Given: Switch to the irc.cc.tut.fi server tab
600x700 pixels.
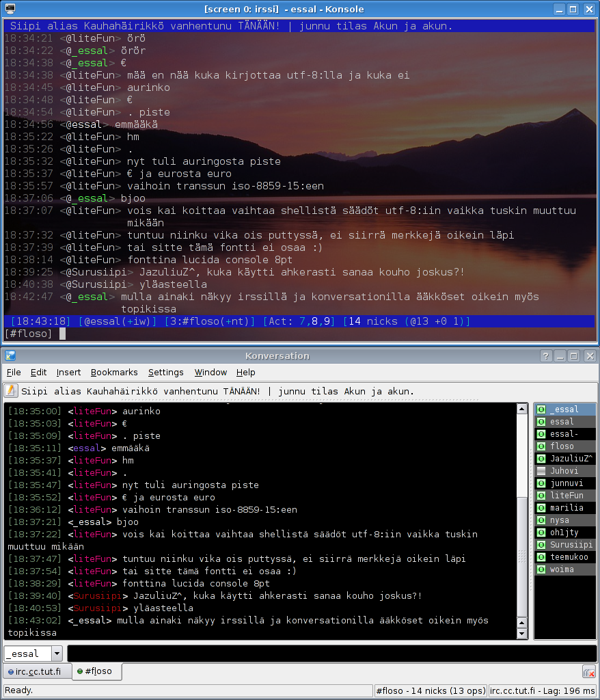Looking at the screenshot, I should (x=38, y=672).
